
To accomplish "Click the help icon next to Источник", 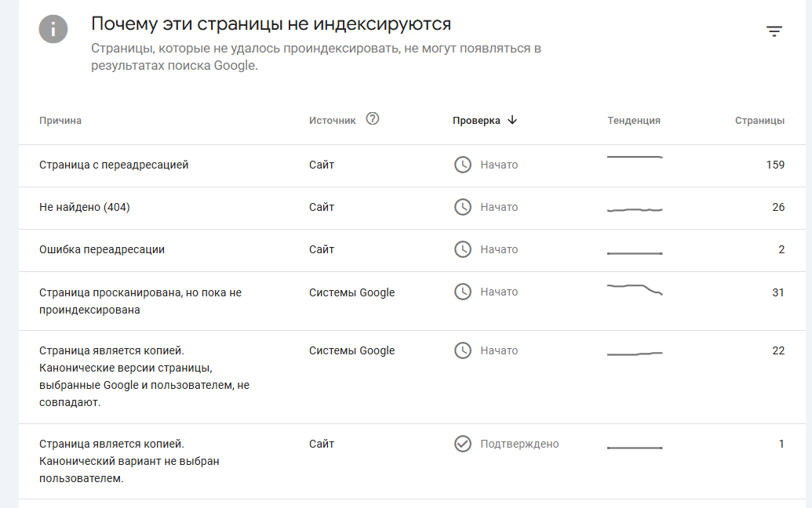I will click(x=373, y=119).
